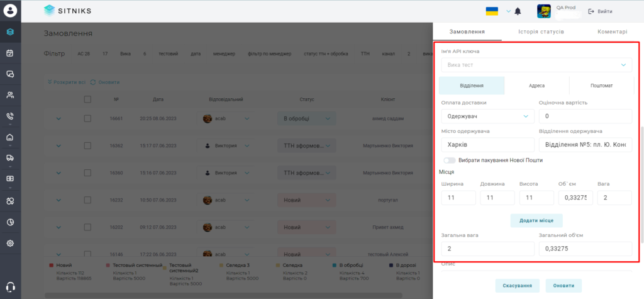Open the notifications bell icon
The image size is (644, 299).
coord(518,11)
